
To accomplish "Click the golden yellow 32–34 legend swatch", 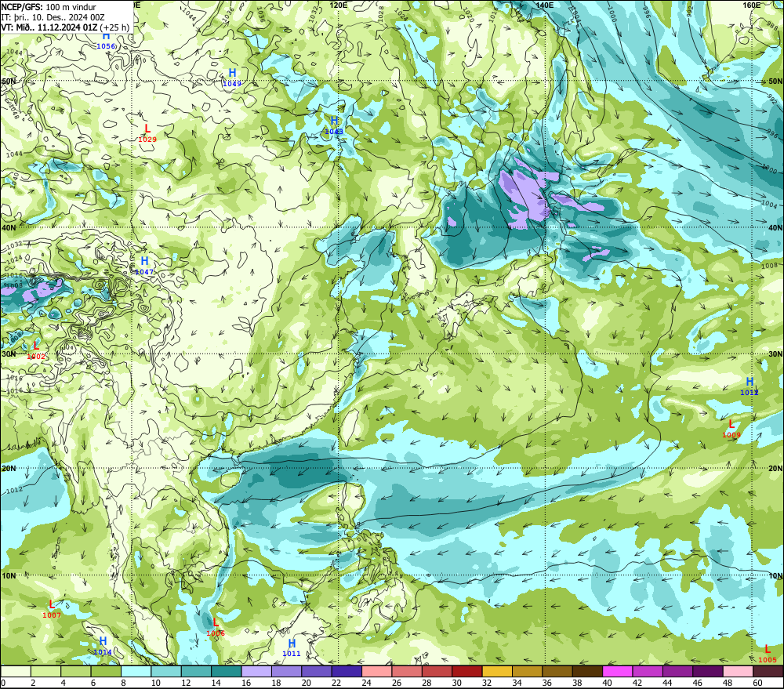I will coord(498,671).
